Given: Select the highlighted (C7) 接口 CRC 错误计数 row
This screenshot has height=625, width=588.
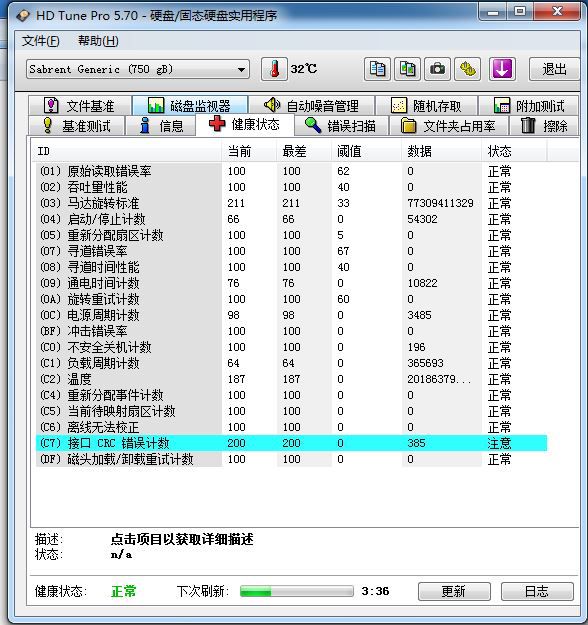Looking at the screenshot, I should click(291, 443).
